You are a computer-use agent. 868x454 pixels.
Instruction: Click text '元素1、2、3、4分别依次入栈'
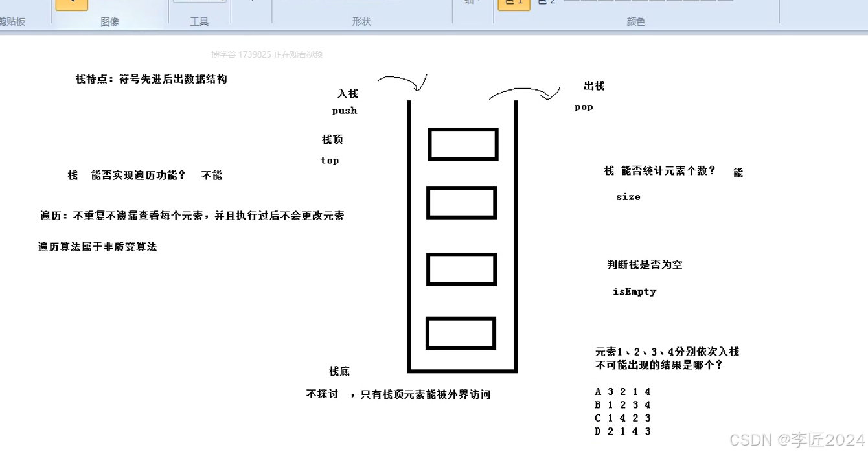coord(667,352)
